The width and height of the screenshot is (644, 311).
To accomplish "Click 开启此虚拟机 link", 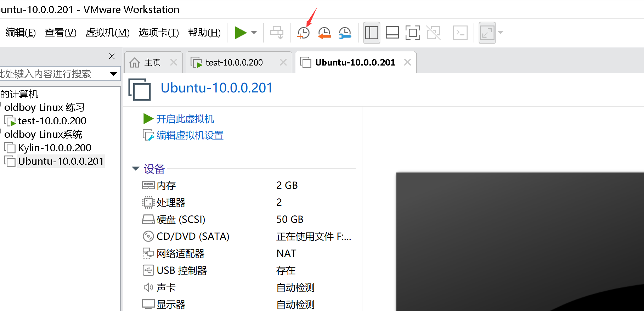I will pos(185,119).
